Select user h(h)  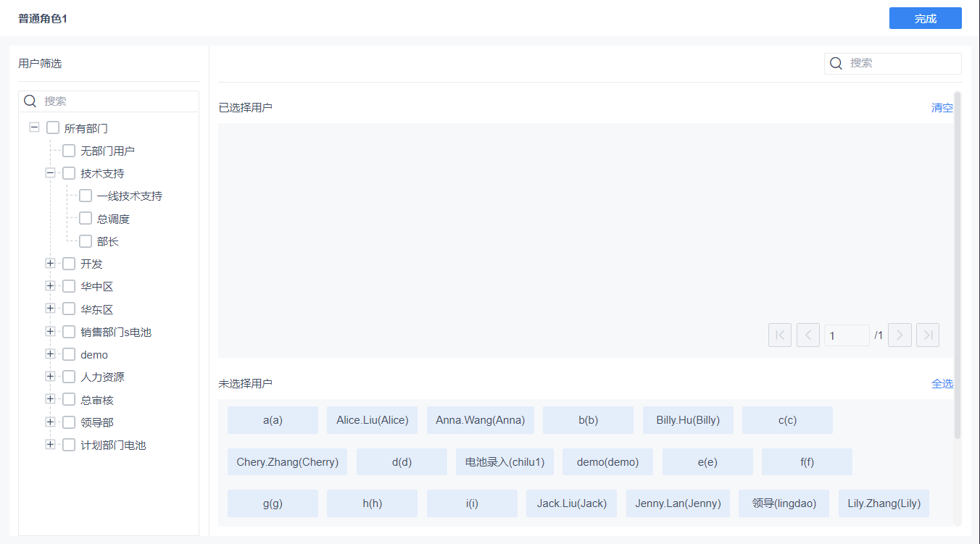pos(373,503)
